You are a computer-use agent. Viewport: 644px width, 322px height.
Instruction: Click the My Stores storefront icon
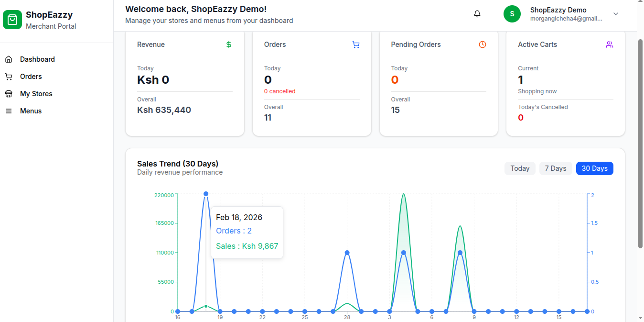click(9, 94)
